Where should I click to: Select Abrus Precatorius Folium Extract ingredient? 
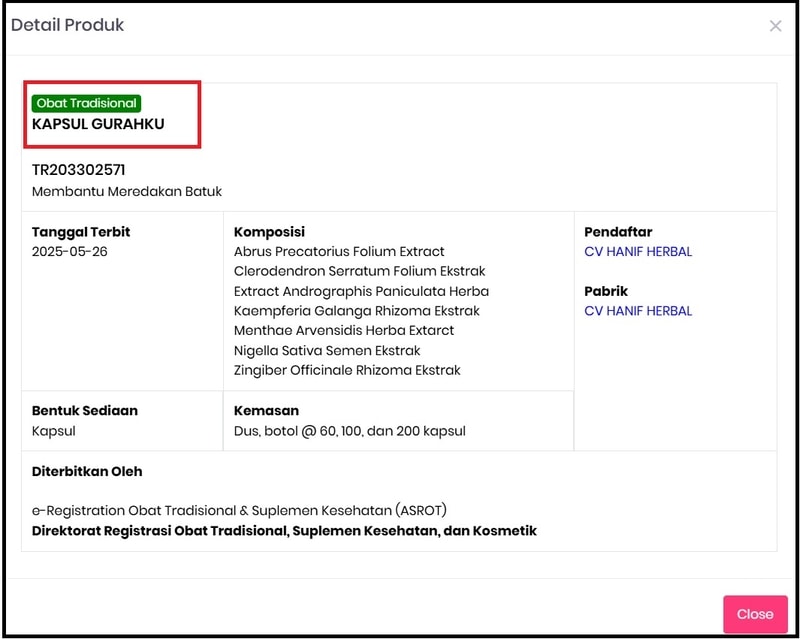[339, 252]
